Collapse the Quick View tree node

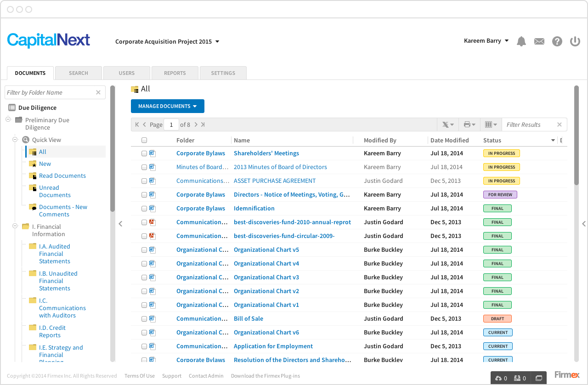pos(15,140)
